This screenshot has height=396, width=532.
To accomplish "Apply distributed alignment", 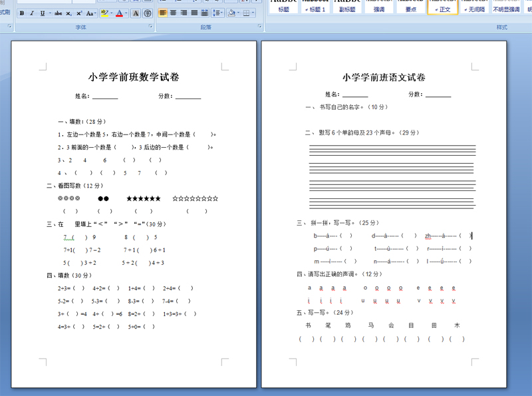I will (x=205, y=13).
